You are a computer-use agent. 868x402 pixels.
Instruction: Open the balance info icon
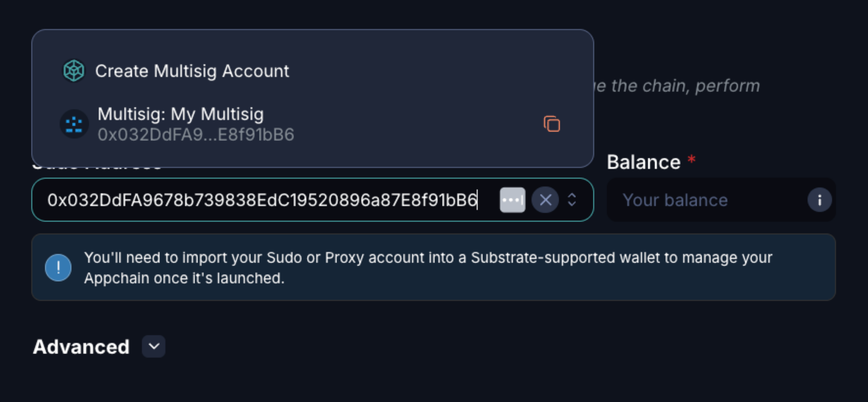point(820,200)
